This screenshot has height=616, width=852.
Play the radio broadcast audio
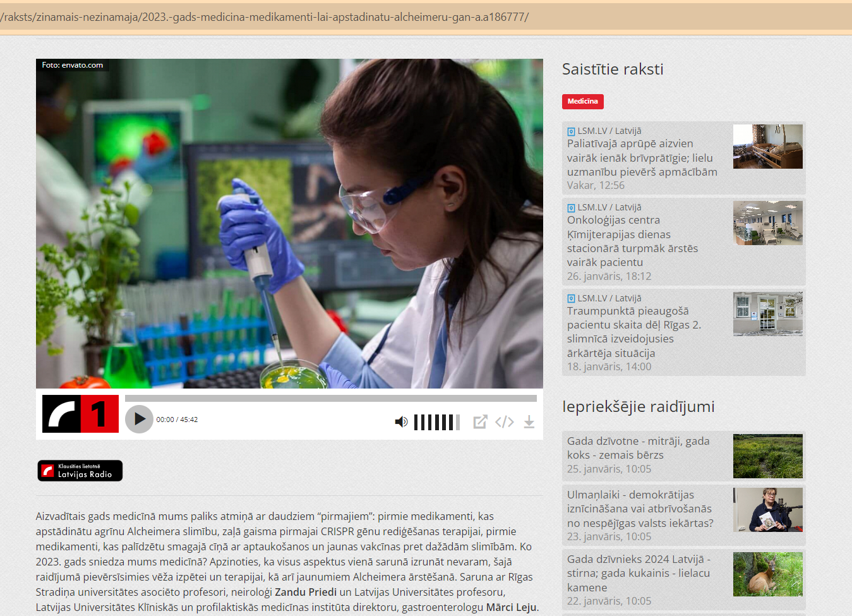point(139,419)
